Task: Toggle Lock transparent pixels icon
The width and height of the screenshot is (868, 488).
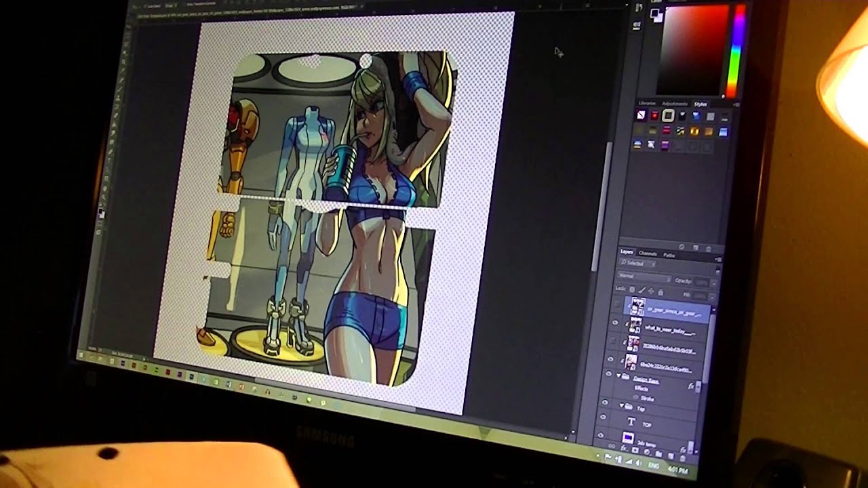Action: (632, 289)
